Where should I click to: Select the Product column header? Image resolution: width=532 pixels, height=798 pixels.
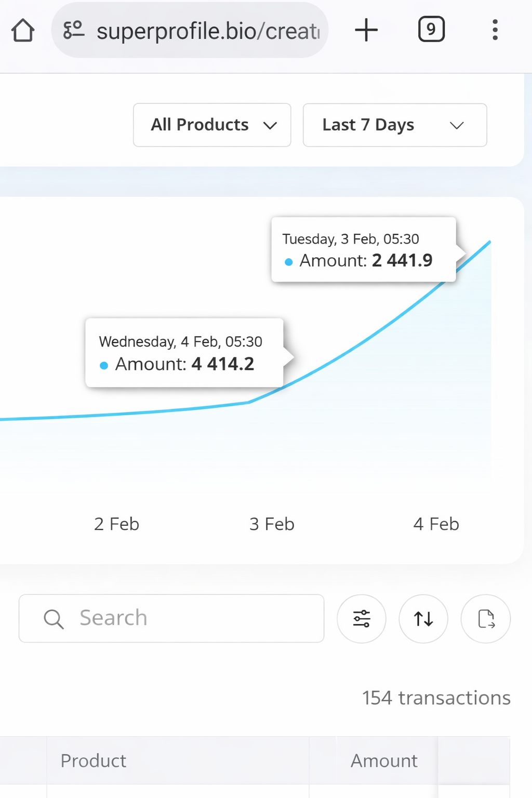pyautogui.click(x=93, y=761)
